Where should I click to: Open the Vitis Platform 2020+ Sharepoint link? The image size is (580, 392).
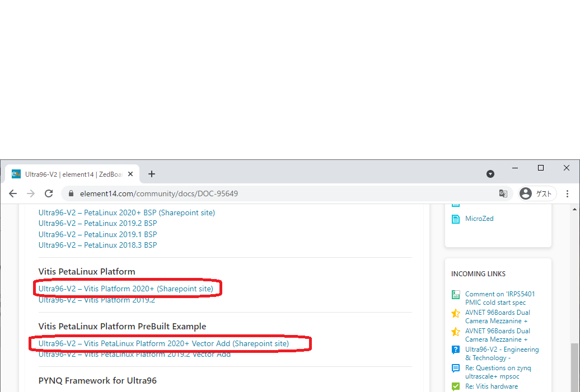click(x=125, y=289)
